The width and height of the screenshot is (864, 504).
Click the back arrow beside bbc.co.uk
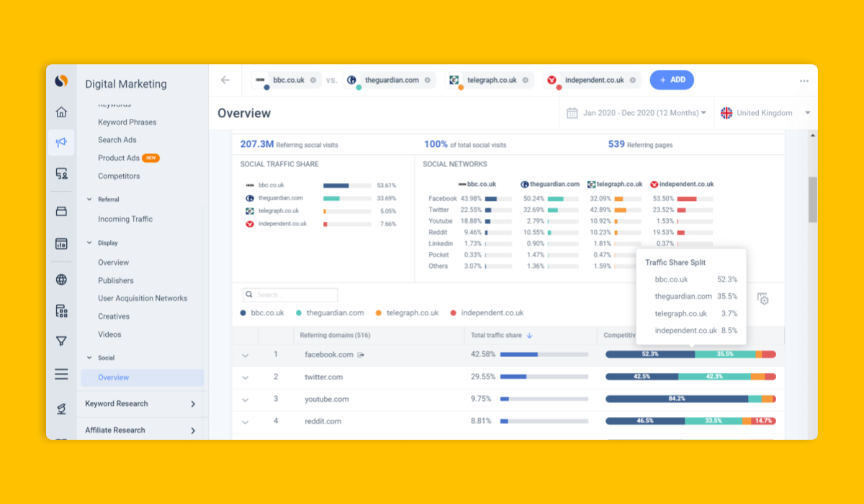[x=225, y=80]
